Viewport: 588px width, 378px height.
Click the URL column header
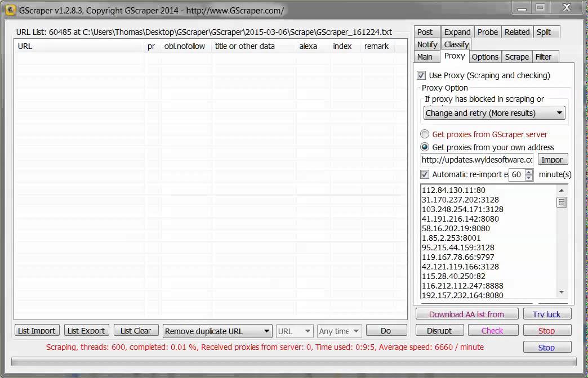(x=79, y=46)
